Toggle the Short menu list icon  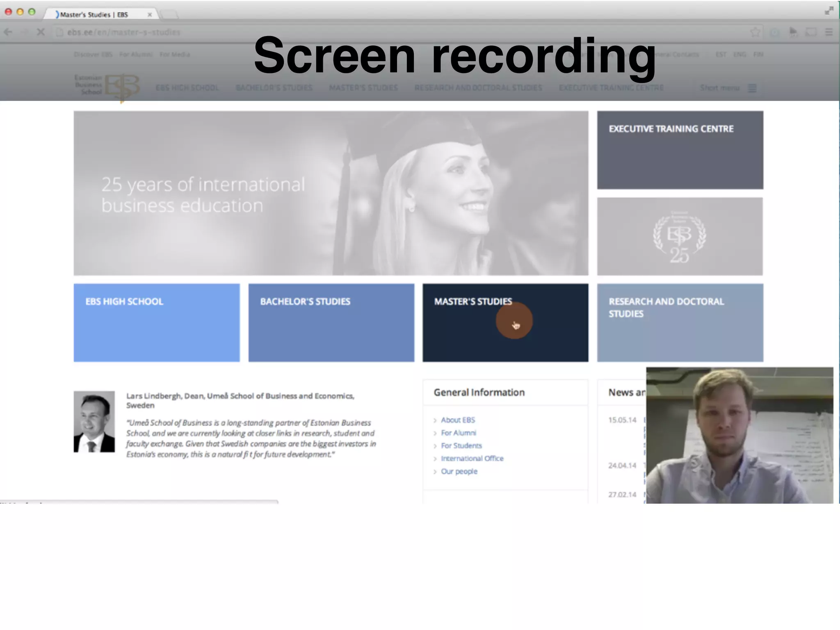(x=752, y=88)
